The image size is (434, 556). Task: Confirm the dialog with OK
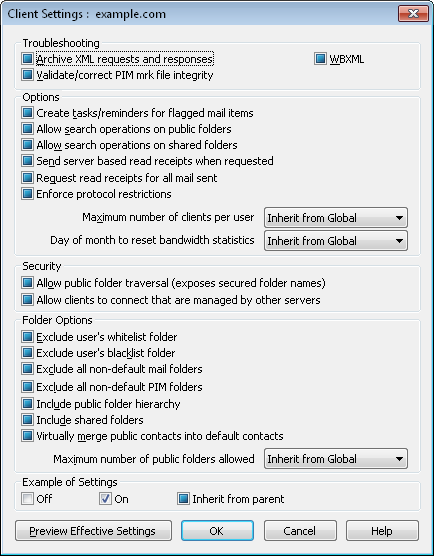click(217, 531)
